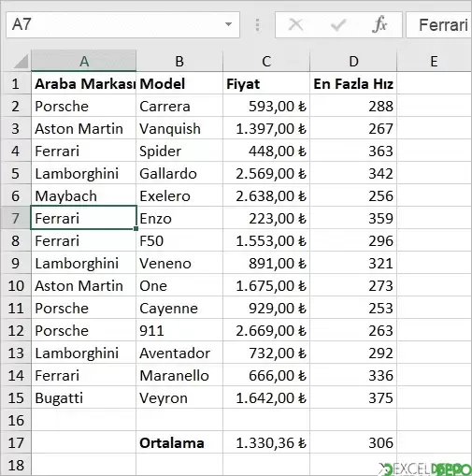
Task: Select row 7 header
Action: [x=16, y=218]
